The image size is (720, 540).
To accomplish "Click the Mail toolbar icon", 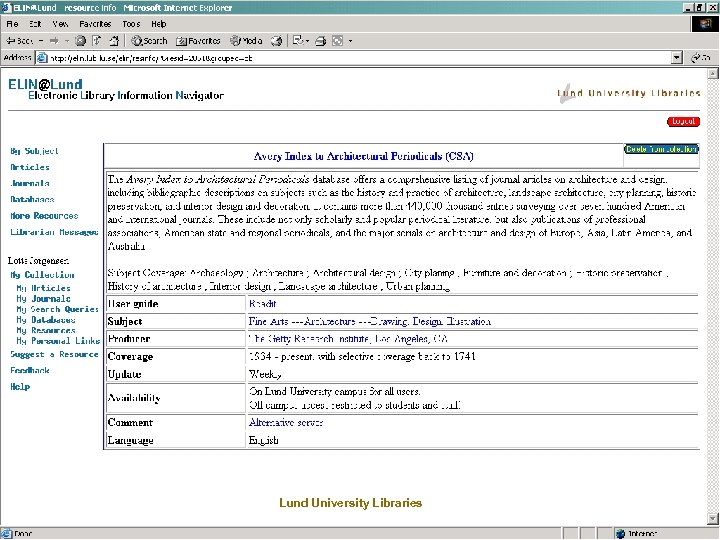I will tap(298, 41).
